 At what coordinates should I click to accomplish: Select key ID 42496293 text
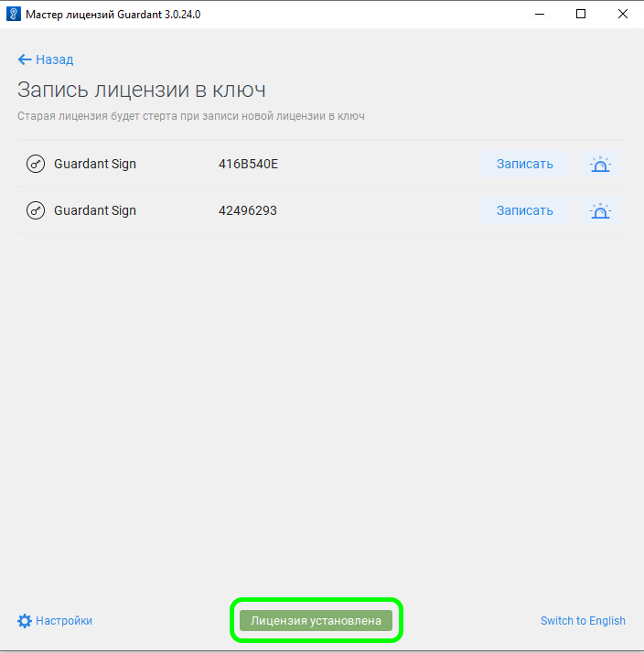coord(247,210)
